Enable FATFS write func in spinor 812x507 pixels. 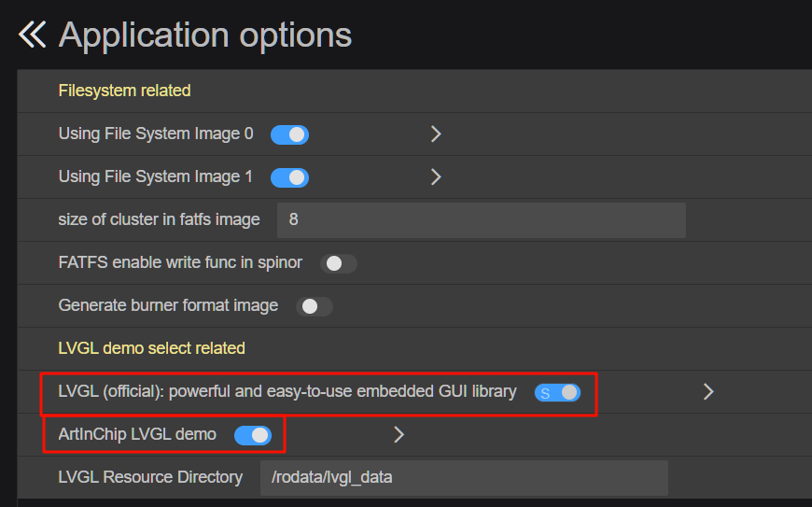[339, 263]
